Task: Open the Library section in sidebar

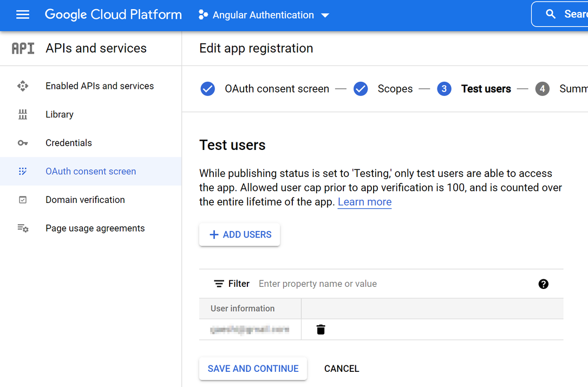Action: click(x=59, y=114)
